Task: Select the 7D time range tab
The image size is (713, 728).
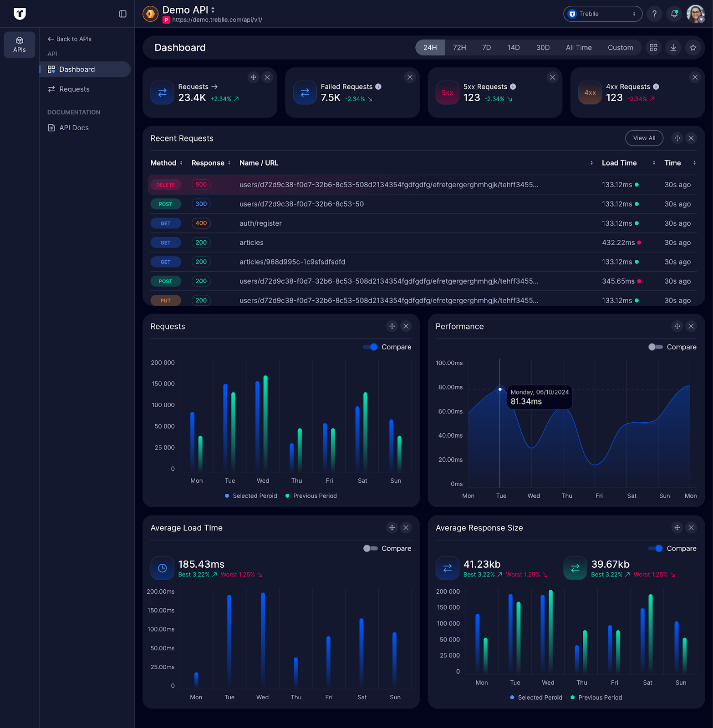Action: (x=486, y=47)
